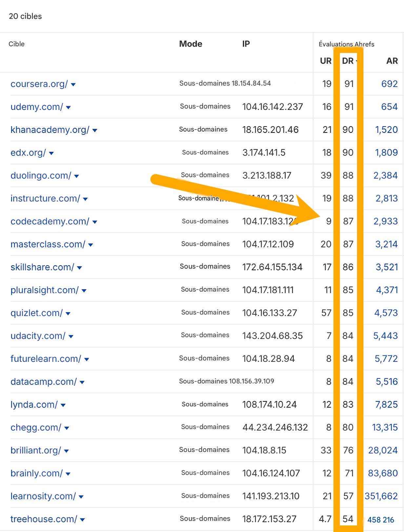The image size is (404, 532).
Task: Open the futurelearn.com/ target link
Action: tap(46, 359)
